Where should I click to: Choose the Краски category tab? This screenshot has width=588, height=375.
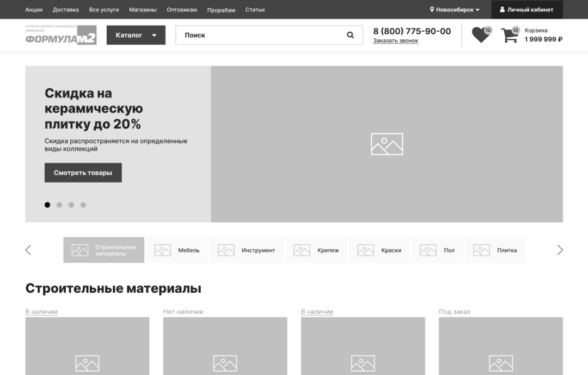[380, 250]
